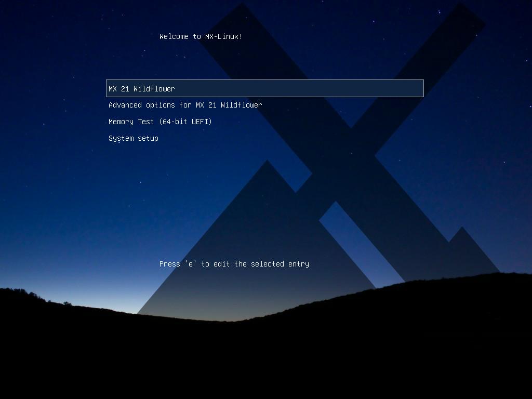Choose Memory Test (64-bit UEFI) entry
The height and width of the screenshot is (399, 532).
[x=160, y=122]
